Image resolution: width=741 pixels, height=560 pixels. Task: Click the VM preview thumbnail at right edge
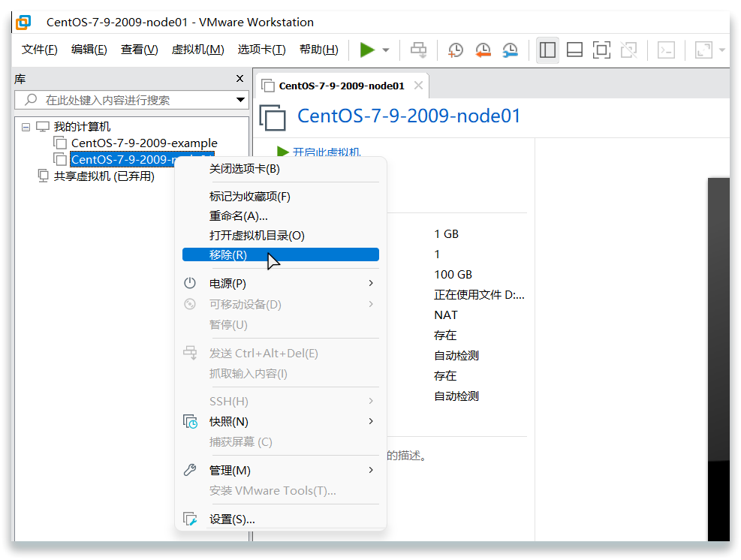tap(718, 359)
